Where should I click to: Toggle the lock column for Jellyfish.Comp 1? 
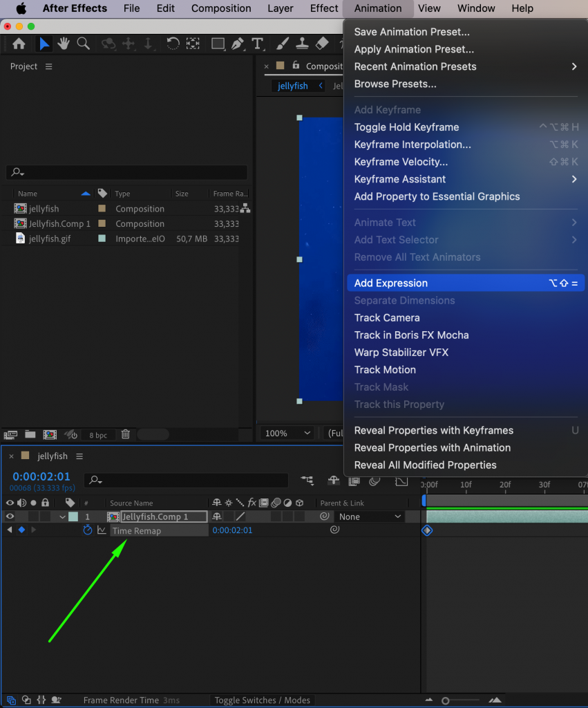(x=44, y=516)
